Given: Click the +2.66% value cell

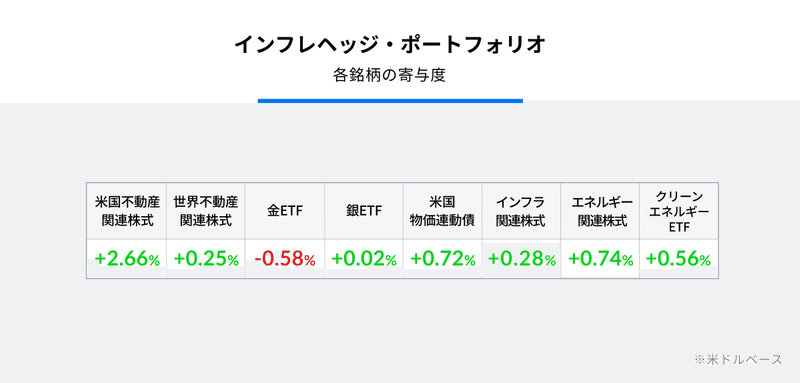Looking at the screenshot, I should click(x=127, y=259).
